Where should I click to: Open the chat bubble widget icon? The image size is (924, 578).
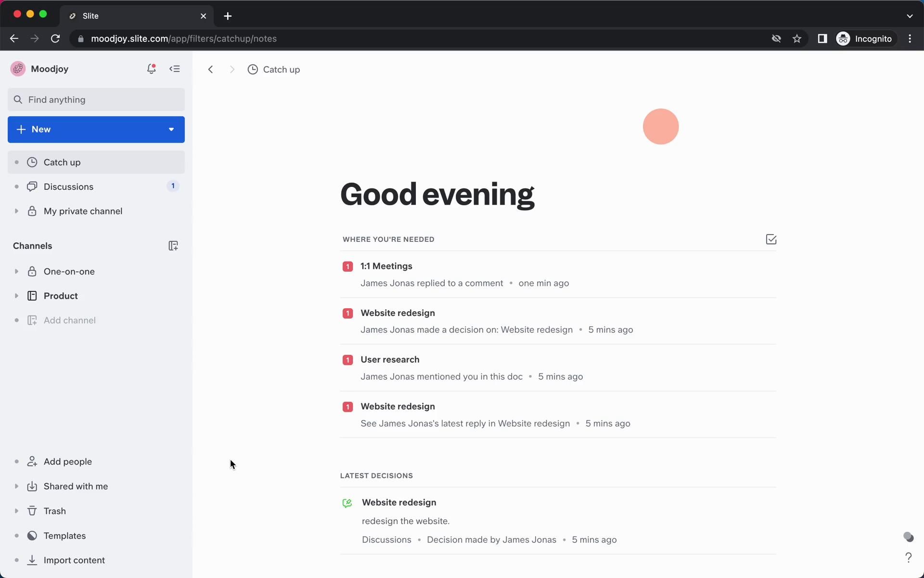(908, 537)
